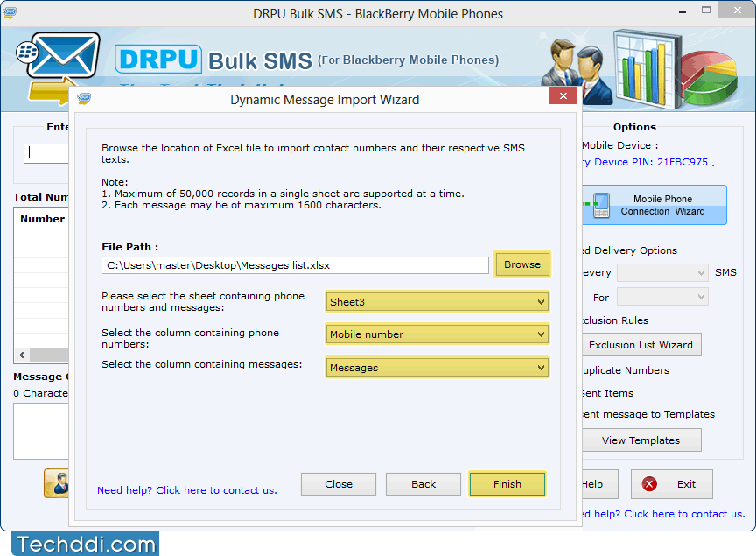Image resolution: width=756 pixels, height=556 pixels.
Task: Click the Device PIN: 21FBC975 text
Action: [x=650, y=162]
